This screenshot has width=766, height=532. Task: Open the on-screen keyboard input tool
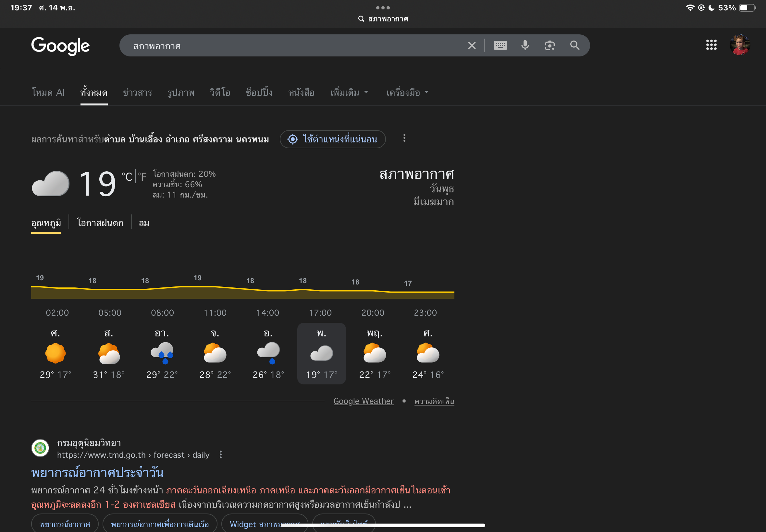(500, 45)
